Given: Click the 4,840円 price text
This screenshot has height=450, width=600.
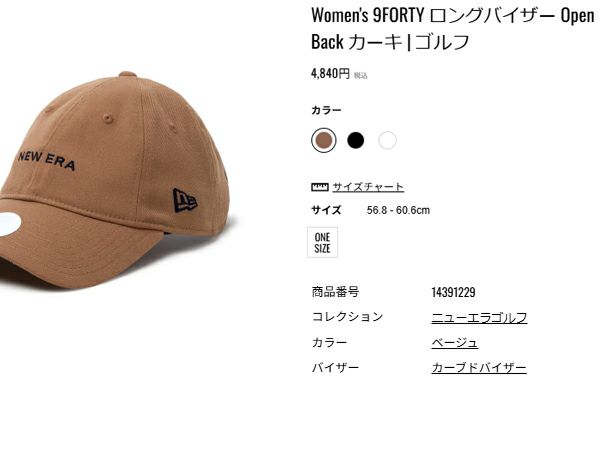Looking at the screenshot, I should [330, 73].
